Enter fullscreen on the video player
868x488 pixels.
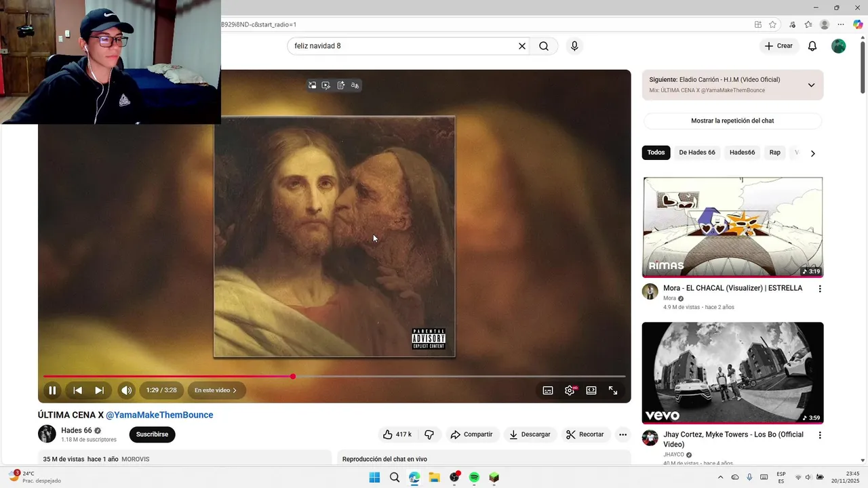613,390
